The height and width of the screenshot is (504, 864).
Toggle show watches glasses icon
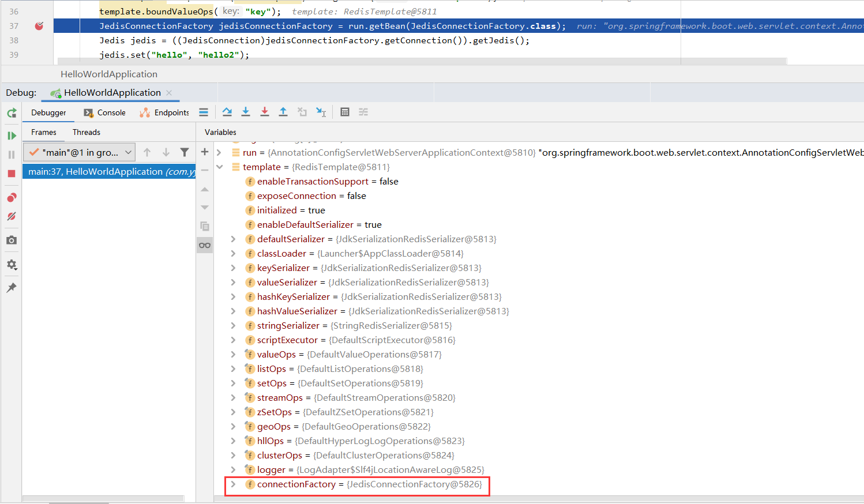pyautogui.click(x=205, y=245)
